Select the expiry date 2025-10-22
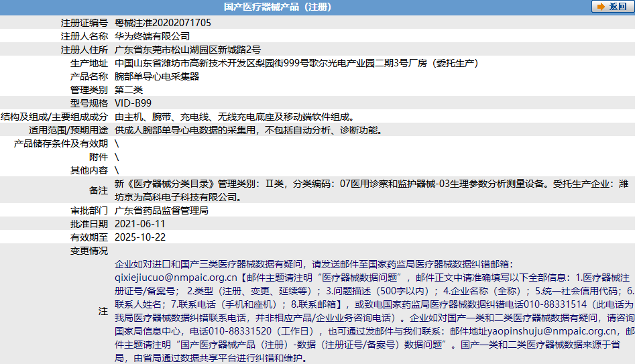This screenshot has height=364, width=637. pos(140,237)
